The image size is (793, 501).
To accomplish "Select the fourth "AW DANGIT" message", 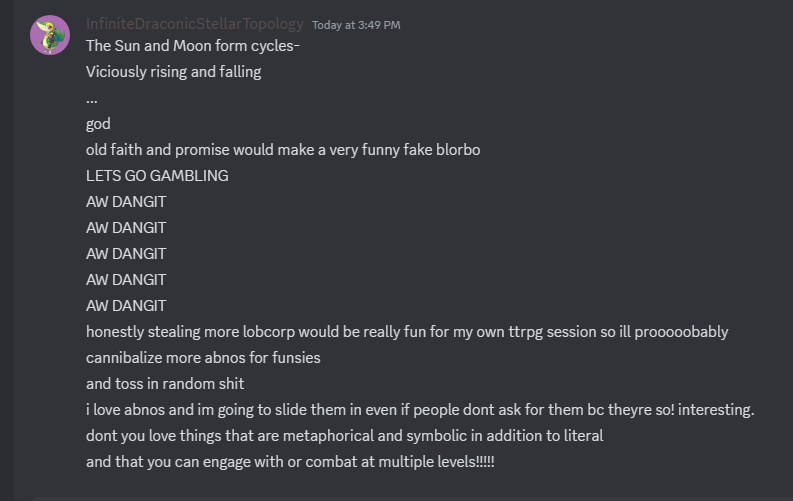I will click(x=126, y=280).
